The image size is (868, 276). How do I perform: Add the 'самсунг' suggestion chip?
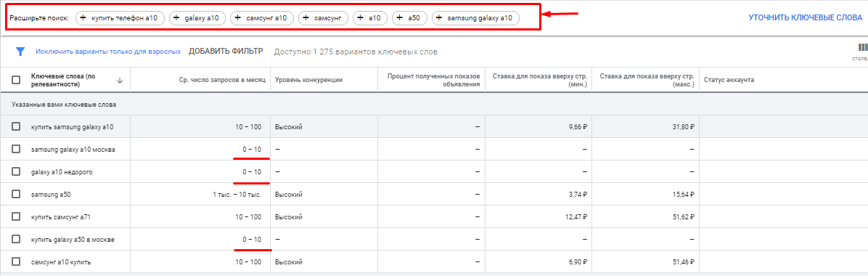coord(323,18)
